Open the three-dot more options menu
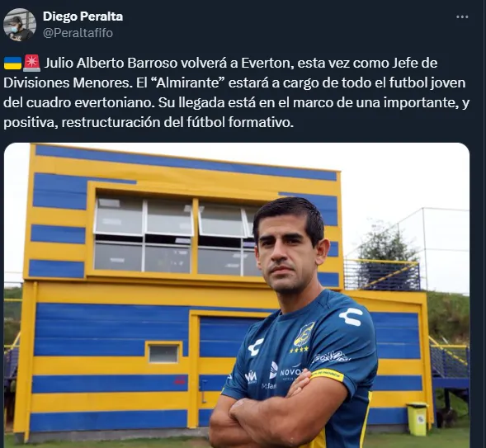486x448 pixels. point(462,17)
